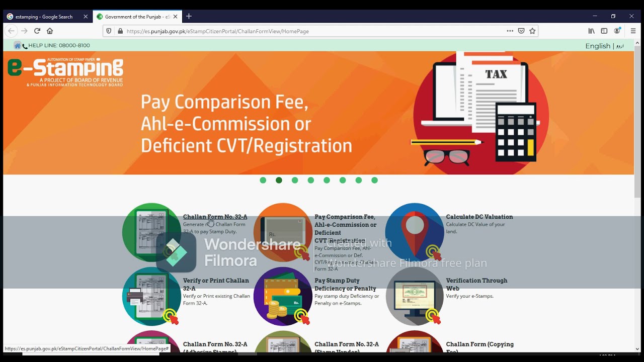The image size is (644, 362).
Task: Click the browser forward arrow
Action: click(24, 31)
